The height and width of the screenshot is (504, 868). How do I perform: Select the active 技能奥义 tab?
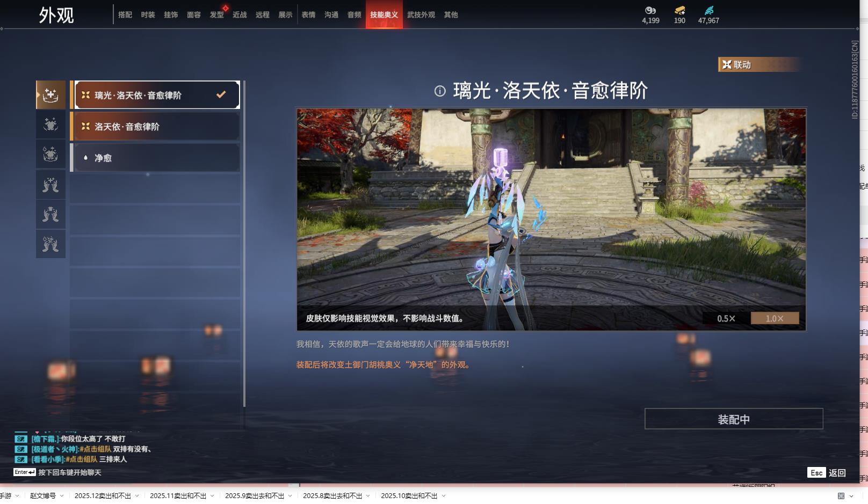pyautogui.click(x=384, y=14)
